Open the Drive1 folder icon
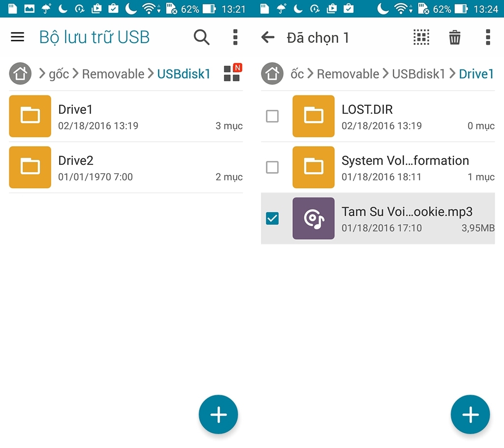The height and width of the screenshot is (448, 504). point(30,116)
